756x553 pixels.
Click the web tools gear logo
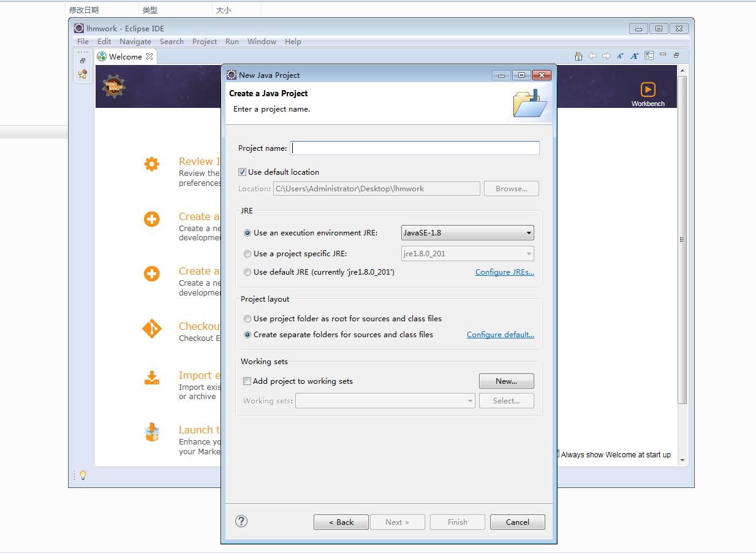[x=113, y=87]
